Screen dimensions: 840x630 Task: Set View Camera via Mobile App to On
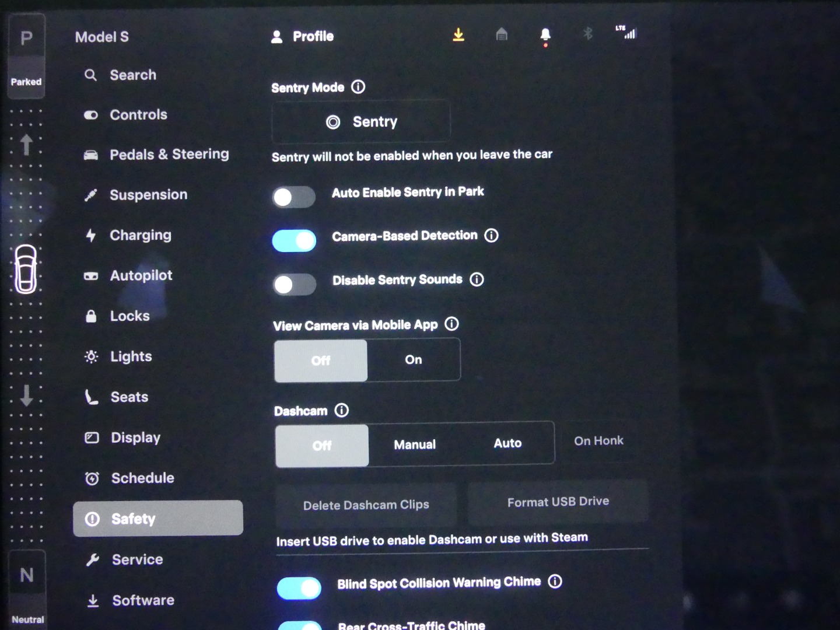414,360
